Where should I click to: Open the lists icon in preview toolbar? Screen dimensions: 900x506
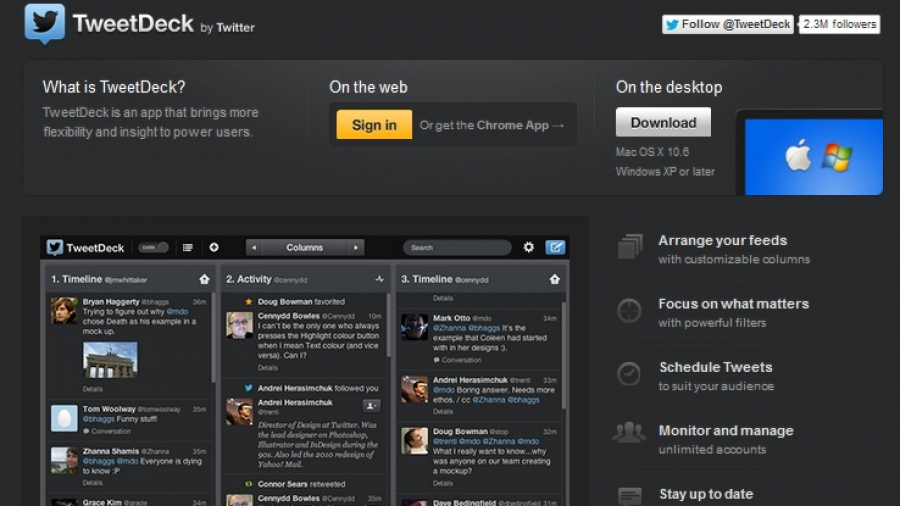pos(188,247)
